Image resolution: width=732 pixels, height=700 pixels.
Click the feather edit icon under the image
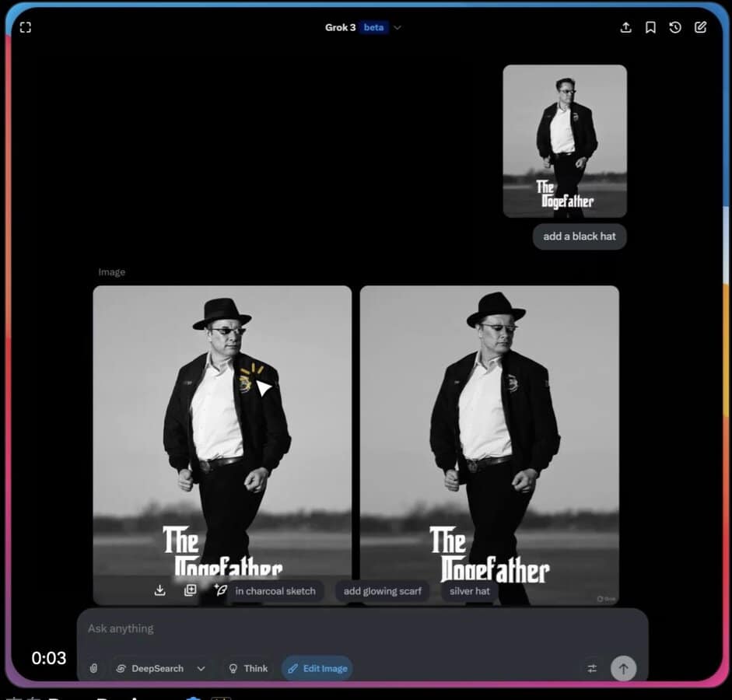pyautogui.click(x=220, y=590)
